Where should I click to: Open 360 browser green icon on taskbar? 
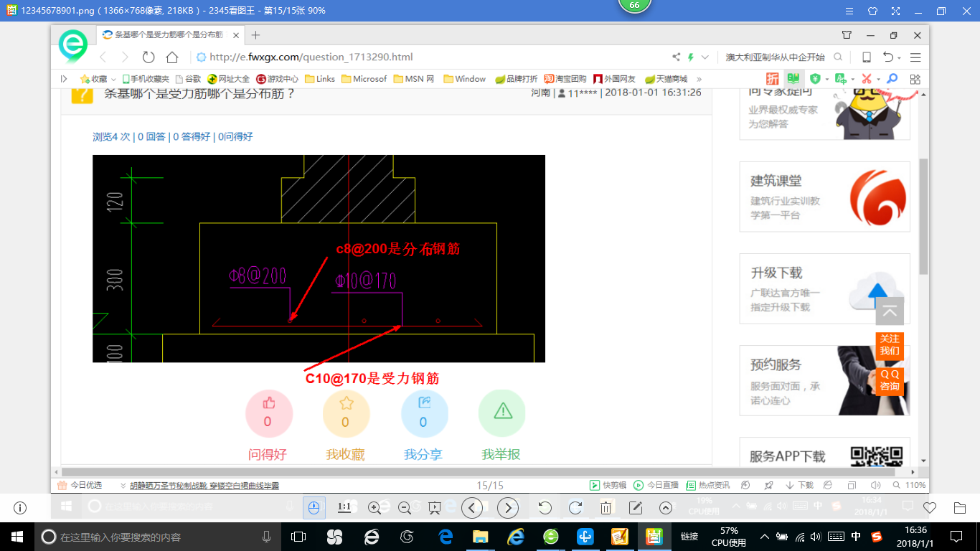pos(550,536)
